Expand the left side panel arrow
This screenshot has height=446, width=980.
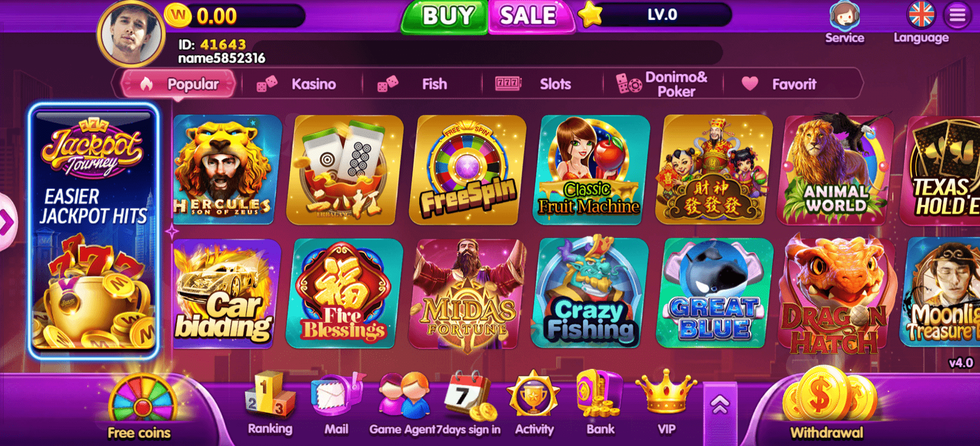[x=6, y=222]
